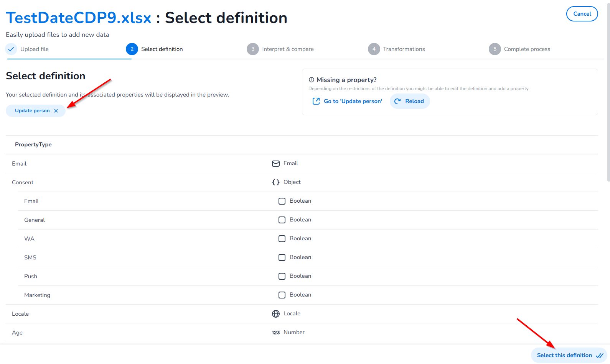
Task: Click the Boolean checkbox icon for SMS
Action: point(282,257)
